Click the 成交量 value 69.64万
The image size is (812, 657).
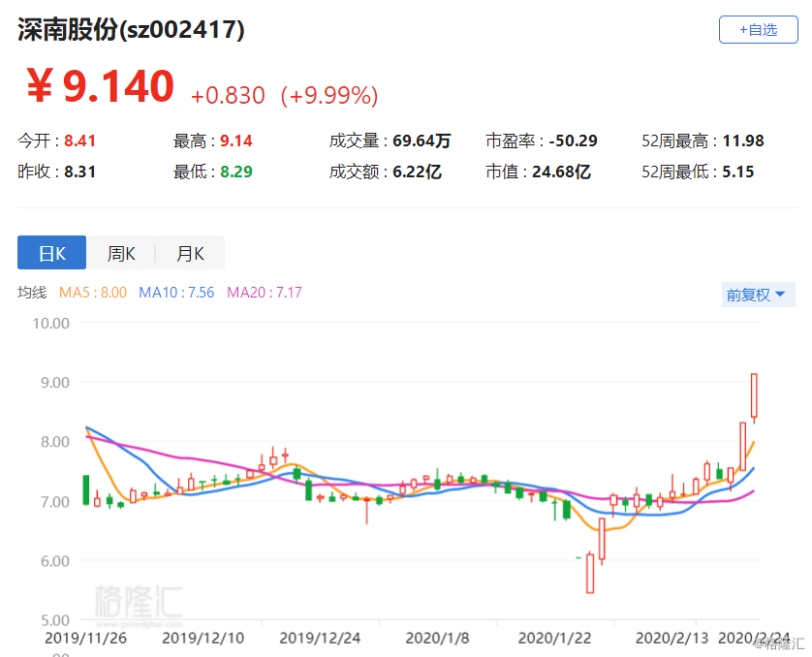(x=422, y=141)
